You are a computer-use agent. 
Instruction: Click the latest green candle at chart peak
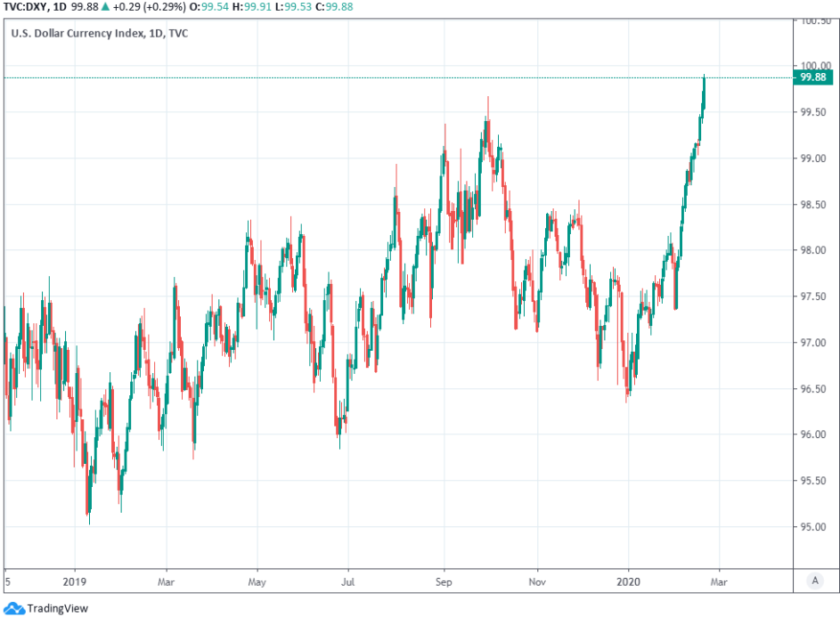click(x=704, y=89)
